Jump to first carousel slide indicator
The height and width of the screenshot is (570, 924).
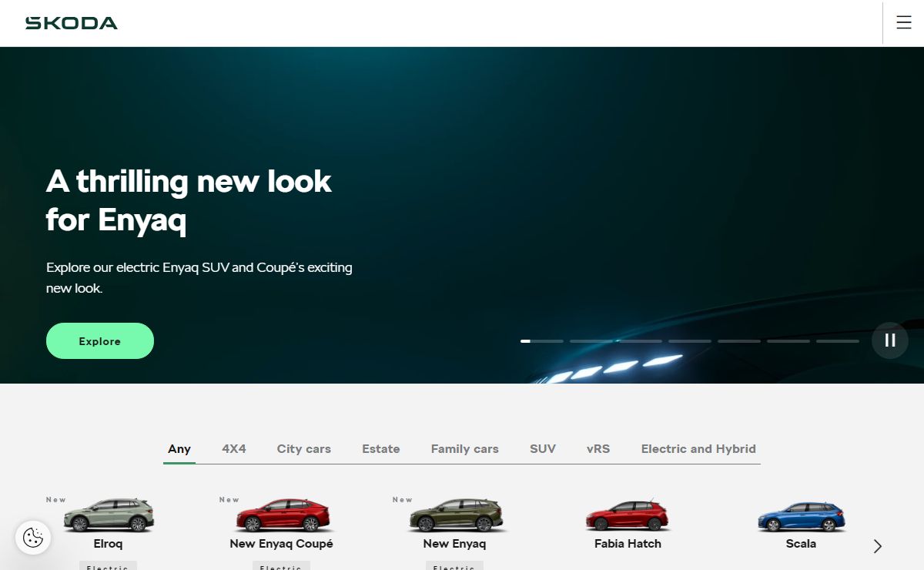click(542, 340)
